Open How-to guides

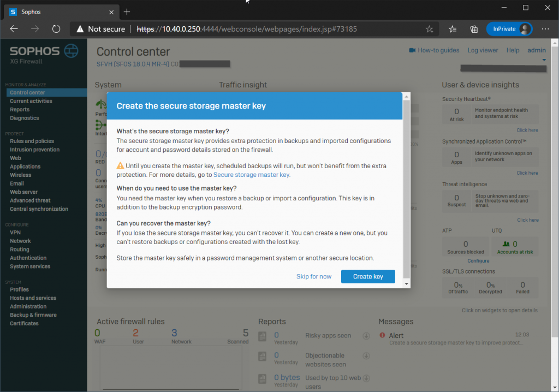pyautogui.click(x=438, y=50)
